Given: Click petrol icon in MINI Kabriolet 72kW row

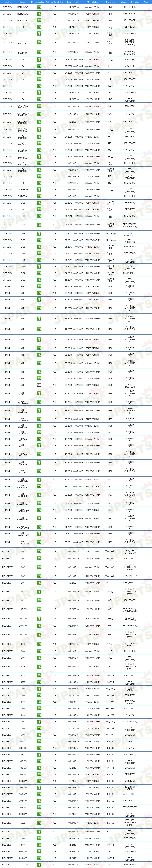Looking at the screenshot, I should coord(39,510).
